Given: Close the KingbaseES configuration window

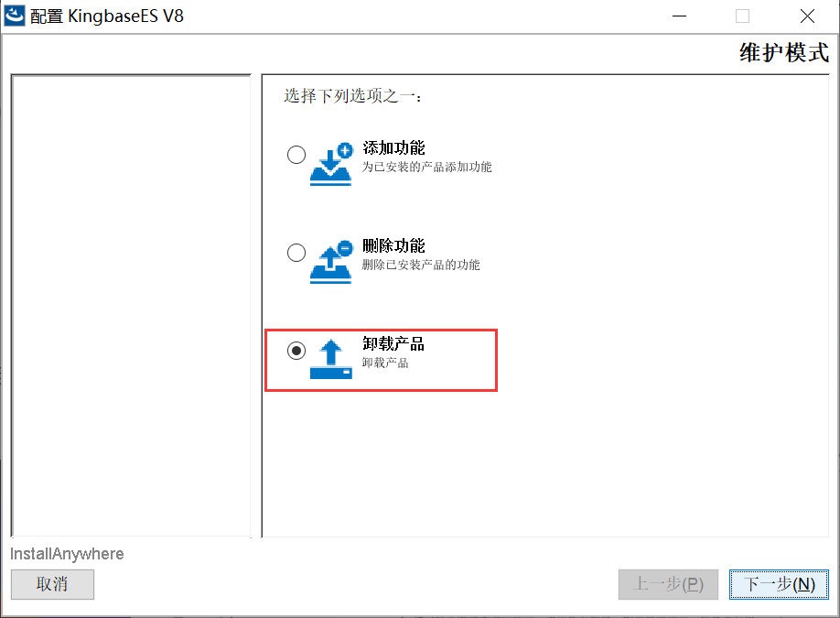Looking at the screenshot, I should (807, 16).
